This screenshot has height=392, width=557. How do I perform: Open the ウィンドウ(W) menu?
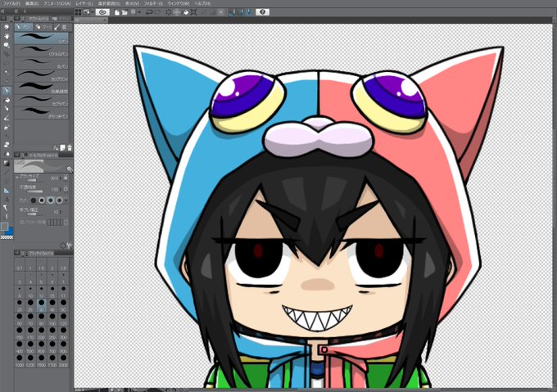pos(179,3)
